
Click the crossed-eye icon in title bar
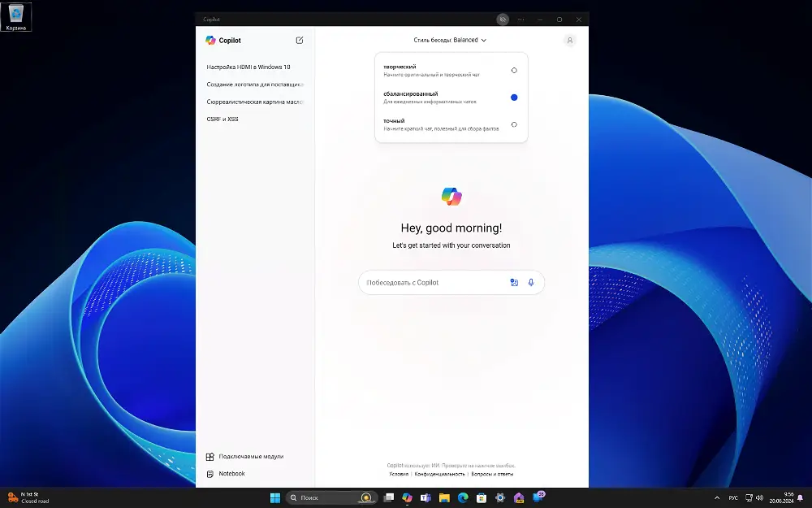(503, 20)
